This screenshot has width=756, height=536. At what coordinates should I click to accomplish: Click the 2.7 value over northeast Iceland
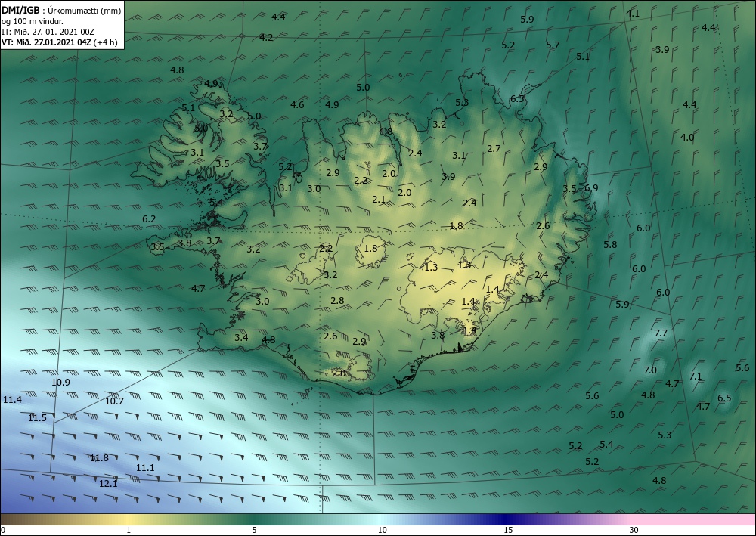point(494,148)
